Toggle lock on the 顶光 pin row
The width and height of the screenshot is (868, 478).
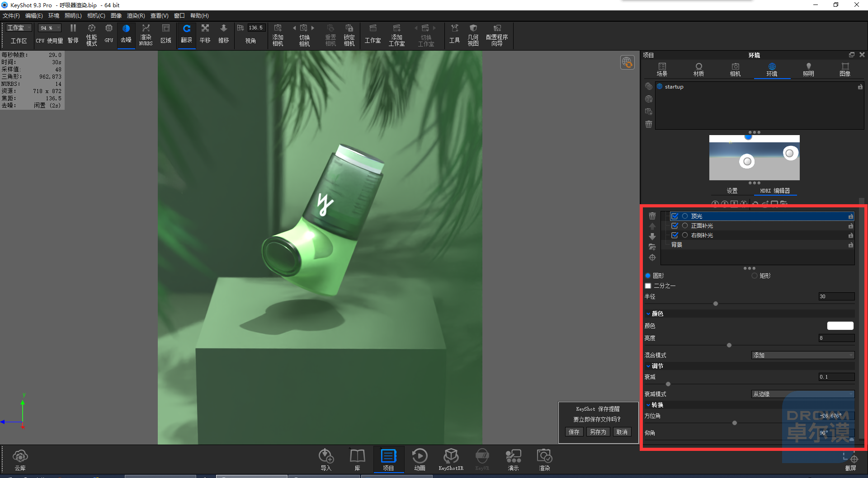coord(850,216)
